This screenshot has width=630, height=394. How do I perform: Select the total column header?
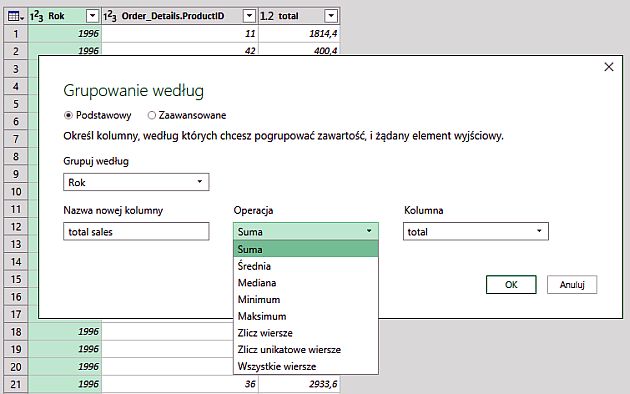pos(299,16)
